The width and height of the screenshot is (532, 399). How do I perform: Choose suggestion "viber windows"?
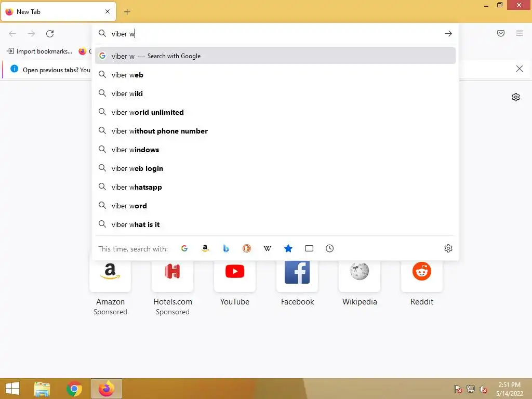click(275, 150)
